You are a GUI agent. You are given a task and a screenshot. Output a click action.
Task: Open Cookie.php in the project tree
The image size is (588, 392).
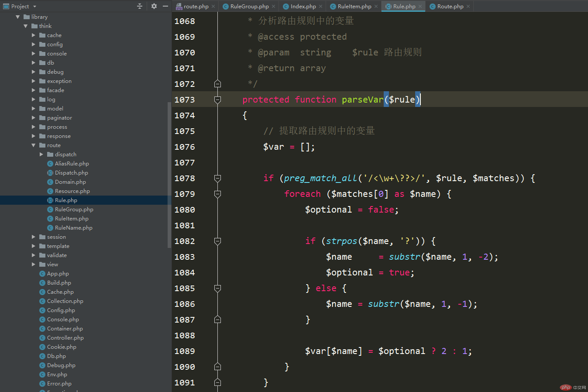pos(62,347)
